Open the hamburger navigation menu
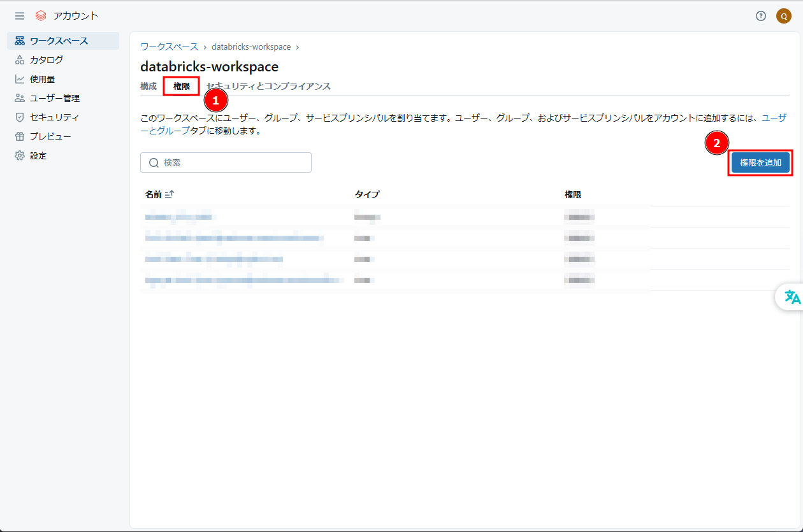The image size is (803, 532). (20, 16)
